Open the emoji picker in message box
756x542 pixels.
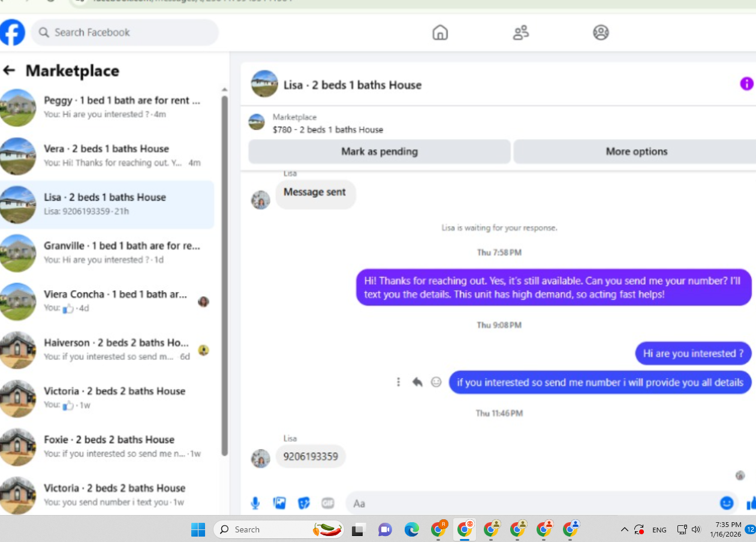click(x=727, y=503)
